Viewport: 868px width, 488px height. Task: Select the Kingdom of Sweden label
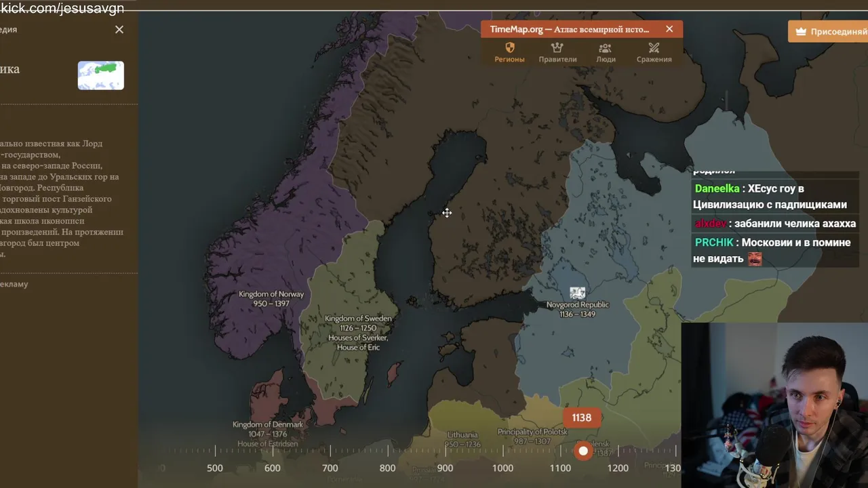[358, 333]
